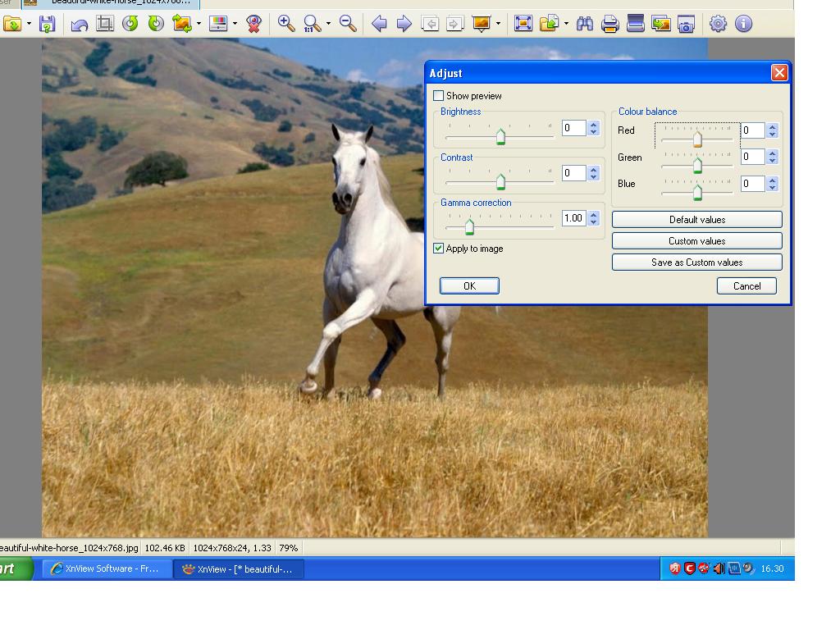
Task: Click the Green value input field
Action: (x=753, y=157)
